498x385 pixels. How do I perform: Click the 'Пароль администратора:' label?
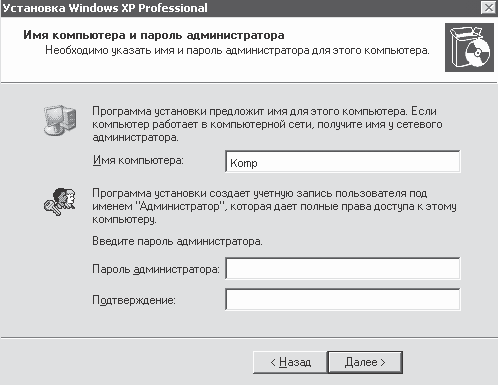coord(156,269)
